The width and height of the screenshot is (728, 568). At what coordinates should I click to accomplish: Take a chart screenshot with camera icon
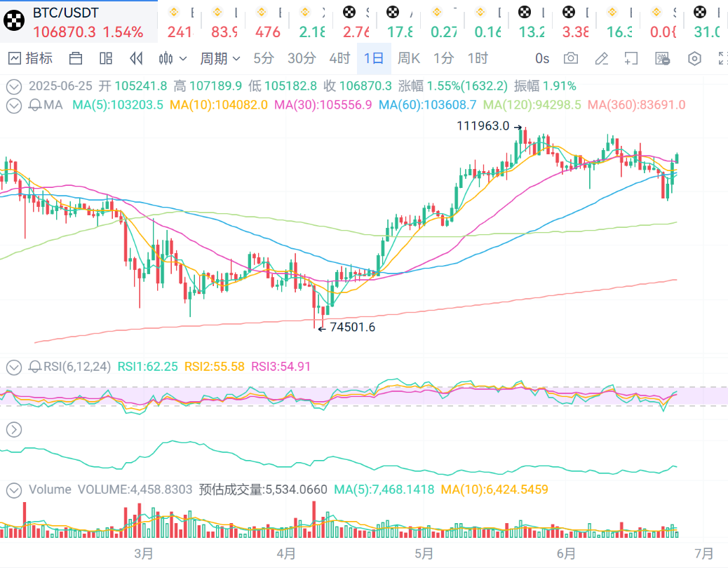[571, 58]
